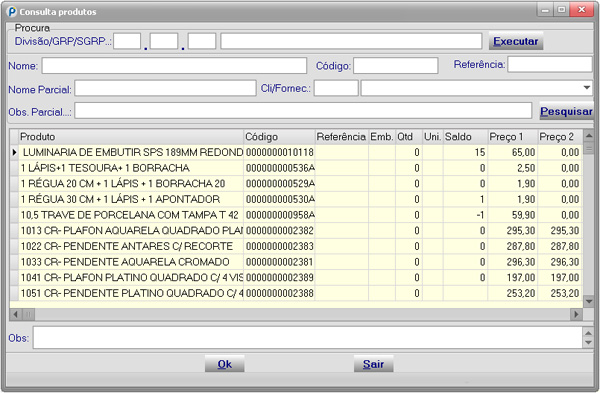
Task: Click price cell 65,00
Action: point(513,152)
